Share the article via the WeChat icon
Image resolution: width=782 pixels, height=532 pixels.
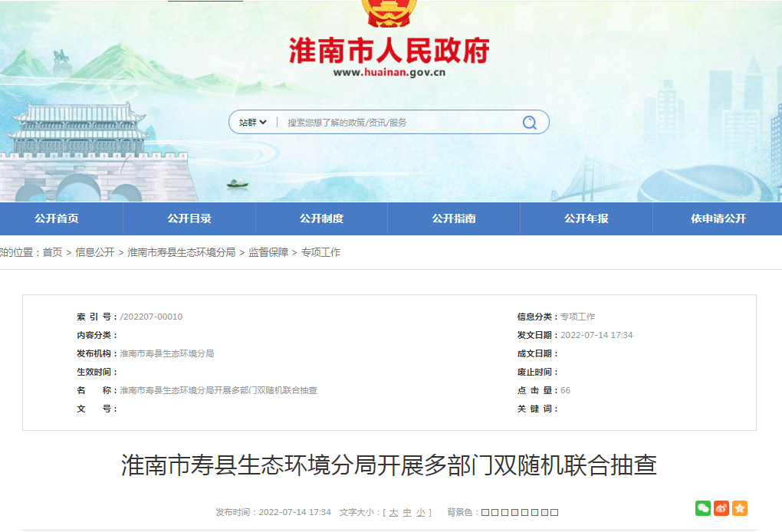click(703, 508)
